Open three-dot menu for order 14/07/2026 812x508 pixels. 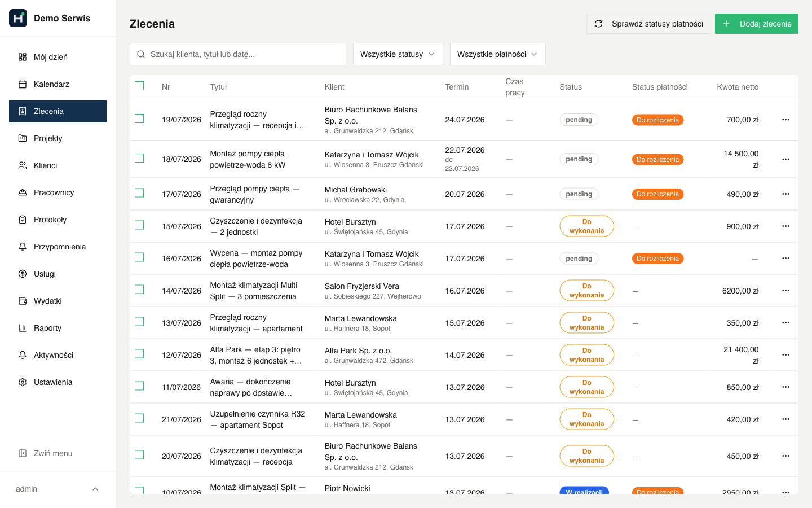point(785,291)
